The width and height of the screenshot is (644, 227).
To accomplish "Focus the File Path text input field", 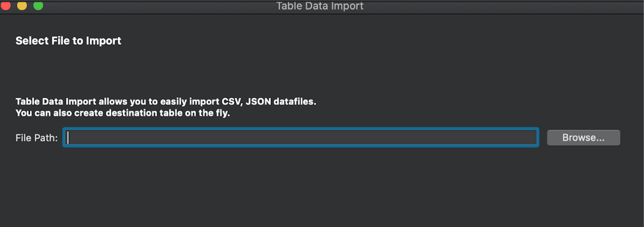I will pyautogui.click(x=301, y=137).
